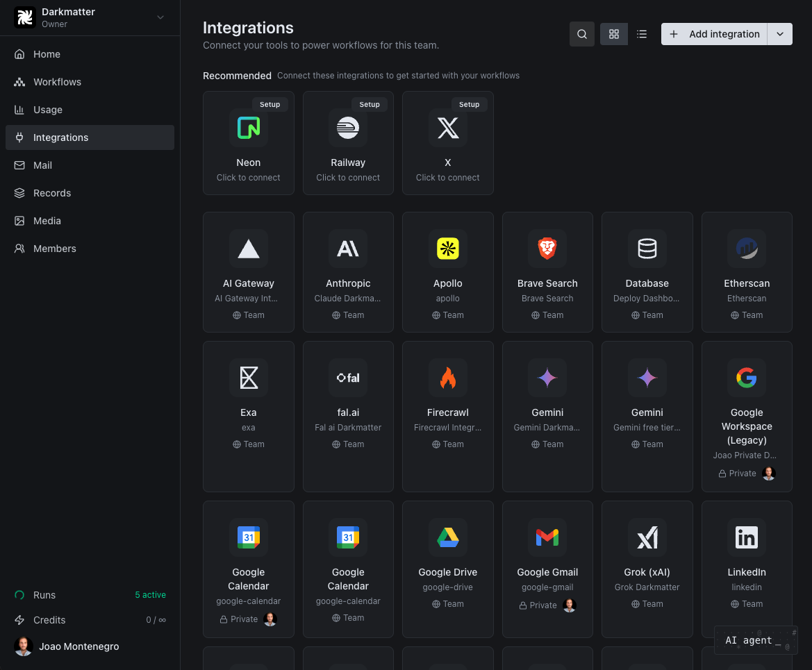Switch to list view

click(642, 34)
